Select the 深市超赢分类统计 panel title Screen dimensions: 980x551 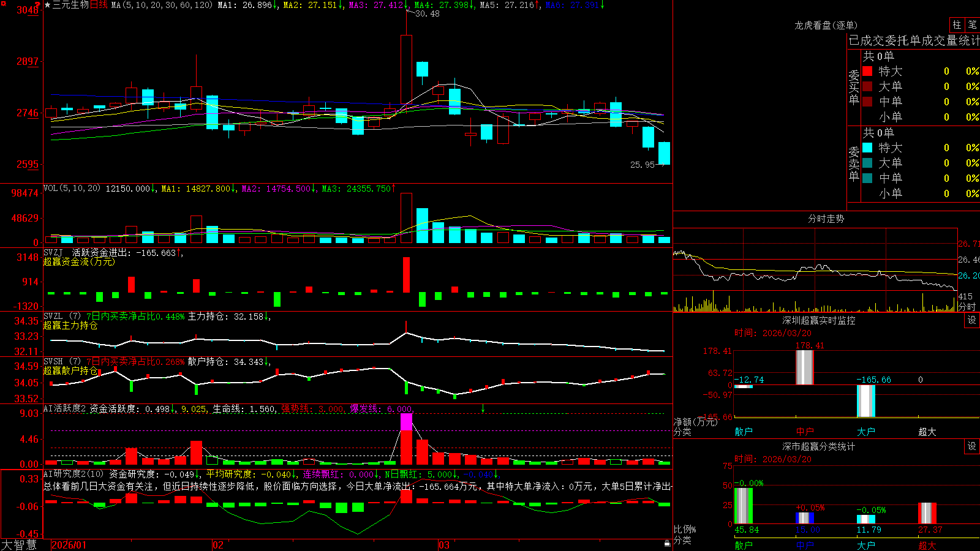point(818,446)
